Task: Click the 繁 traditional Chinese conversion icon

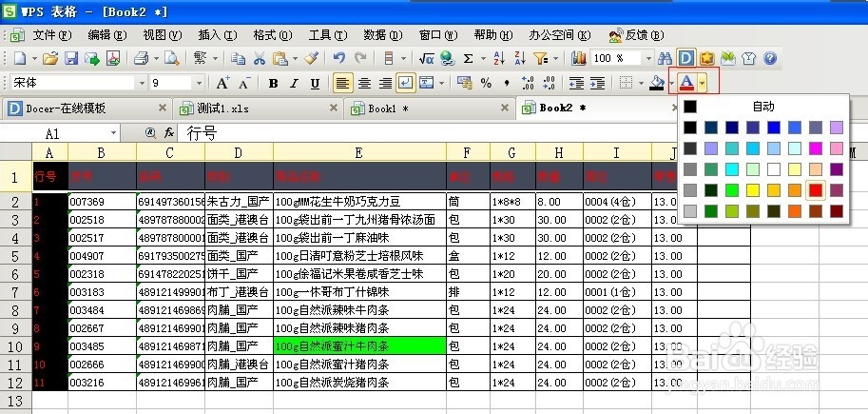Action: click(x=200, y=58)
